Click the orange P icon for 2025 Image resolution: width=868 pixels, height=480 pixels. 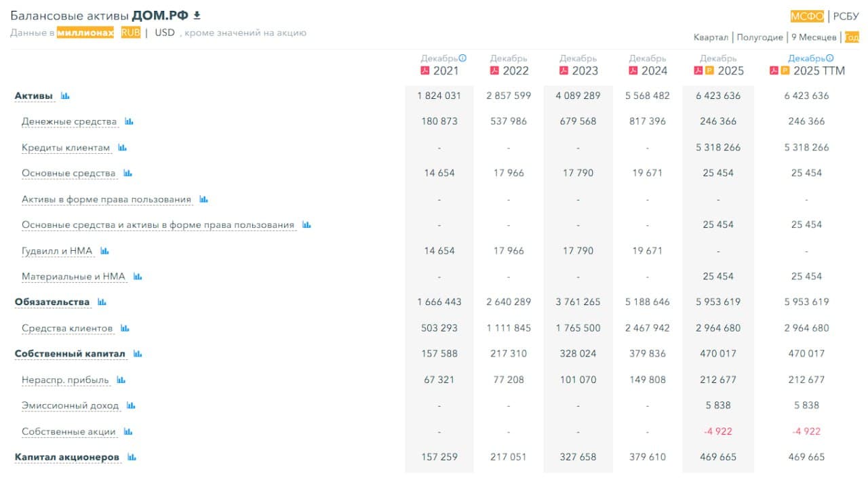709,71
